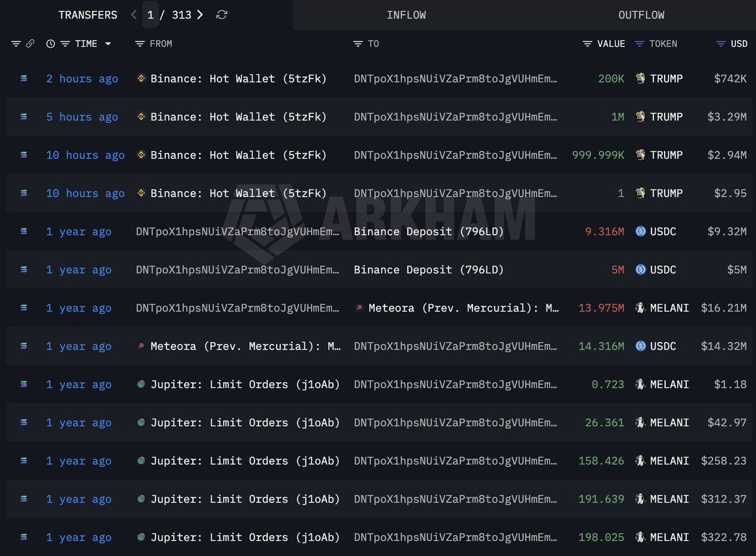
Task: Open Jupiter Limit Orders in 158.426 row
Action: [x=245, y=461]
